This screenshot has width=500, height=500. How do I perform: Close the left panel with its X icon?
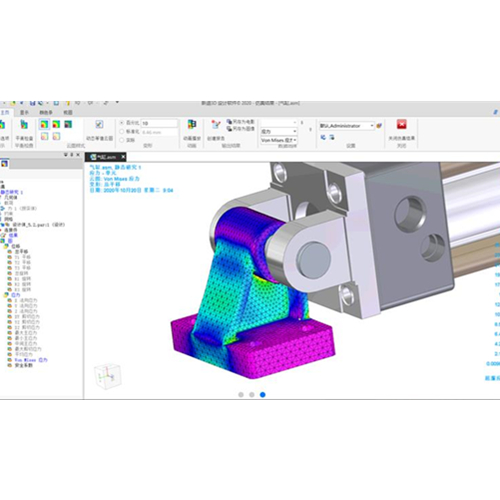point(78,155)
